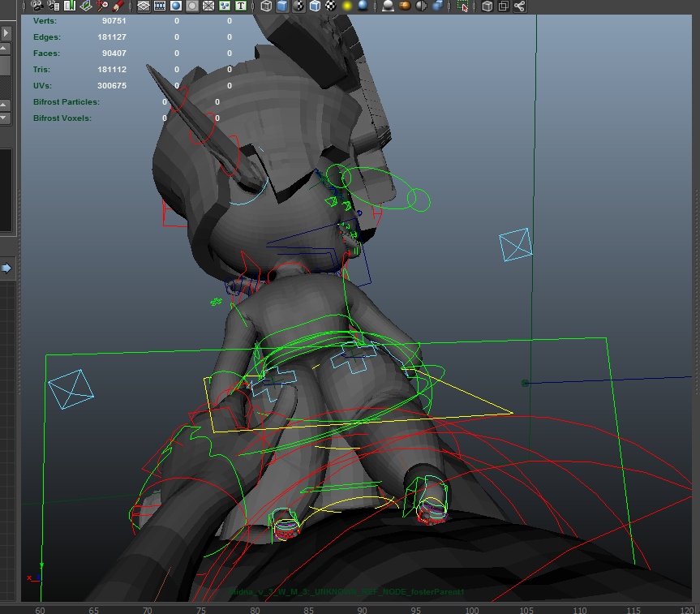
Task: Open the Camera Attributes icon
Action: tap(54, 6)
